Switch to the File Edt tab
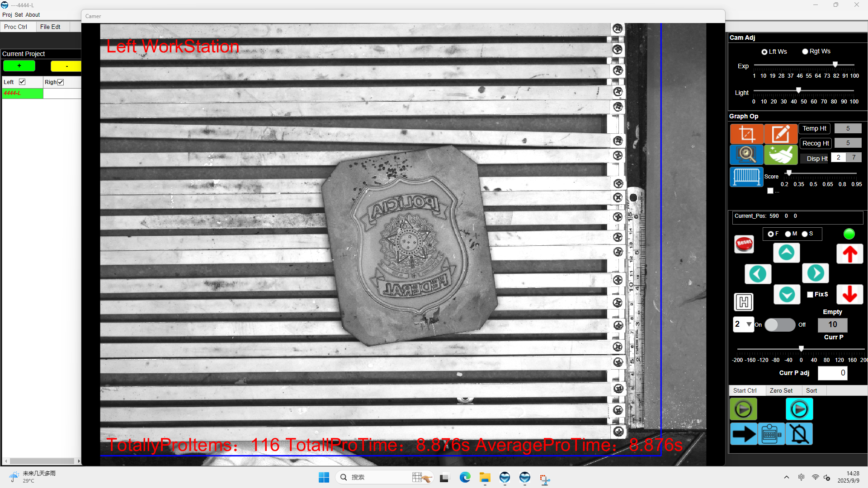The width and height of the screenshot is (868, 488). click(x=50, y=27)
